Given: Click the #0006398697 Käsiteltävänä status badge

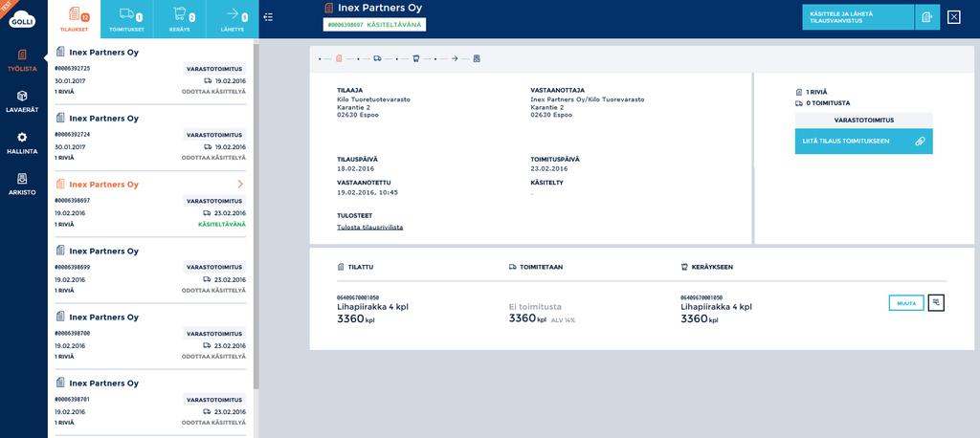Looking at the screenshot, I should 374,24.
